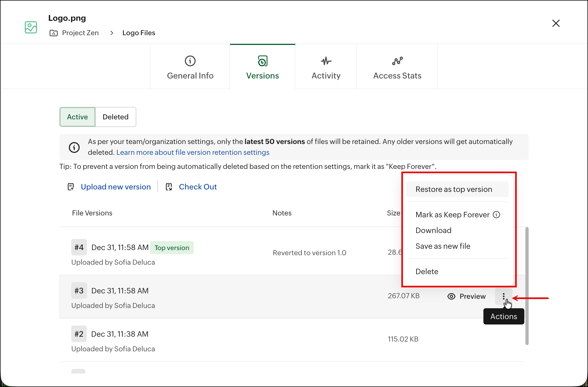Viewport: 588px width, 387px height.
Task: Click the breadcrumb chevron after Project Zen
Action: click(x=112, y=33)
